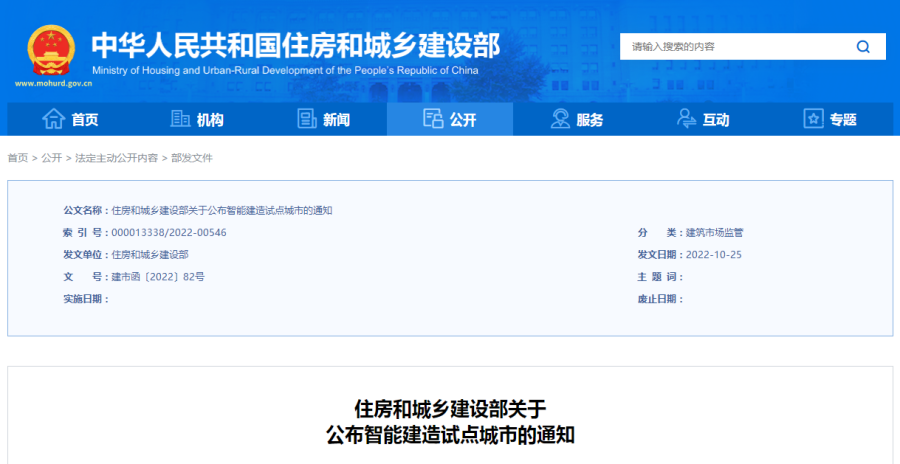900x464 pixels.
Task: Open the 机构 navigation tab
Action: tap(197, 119)
